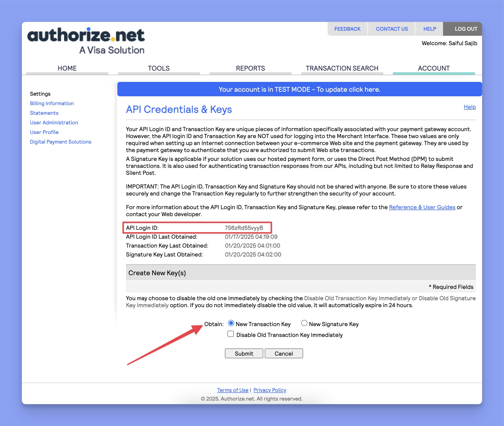
Task: Go to the HOME tab
Action: pos(67,68)
